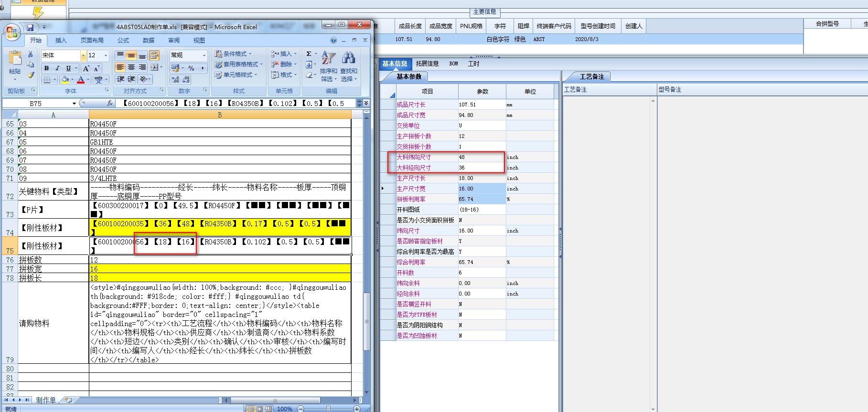Click the Cut scissors icon

30,54
